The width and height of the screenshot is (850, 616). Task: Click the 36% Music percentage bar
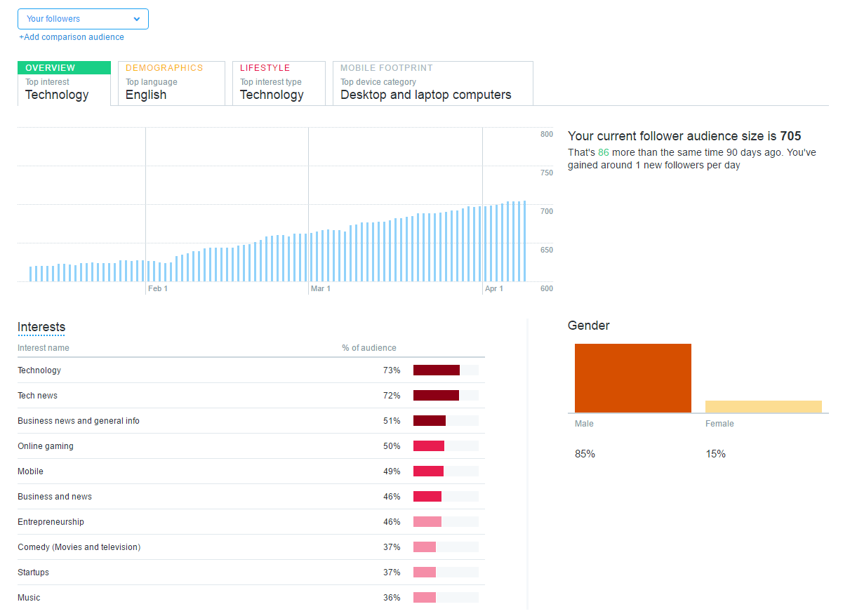click(x=425, y=598)
